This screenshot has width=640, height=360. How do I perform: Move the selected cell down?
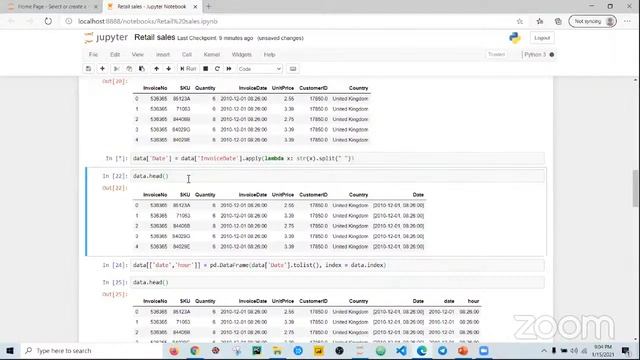[169, 69]
